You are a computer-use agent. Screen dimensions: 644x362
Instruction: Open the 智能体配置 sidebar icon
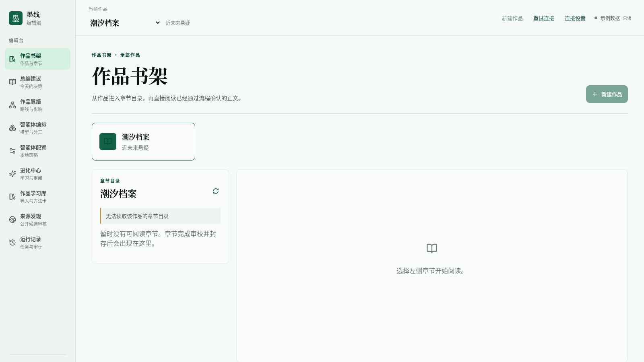[x=12, y=151]
